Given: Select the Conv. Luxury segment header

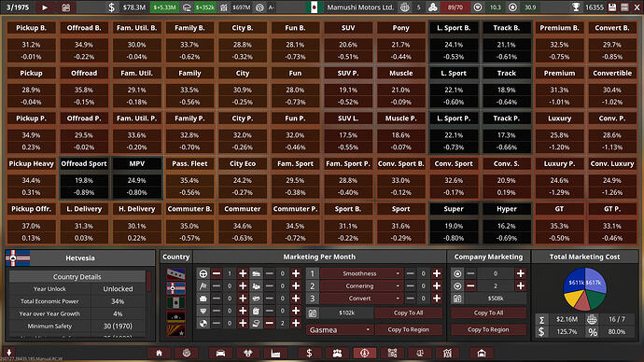Looking at the screenshot, I should pos(612,163).
